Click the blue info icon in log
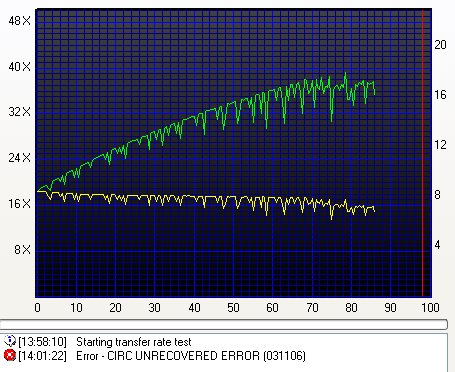Viewport: 455px width, 372px height. tap(10, 341)
